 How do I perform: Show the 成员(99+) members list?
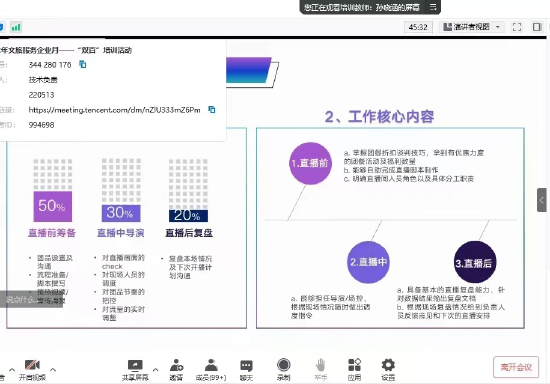[x=211, y=370]
